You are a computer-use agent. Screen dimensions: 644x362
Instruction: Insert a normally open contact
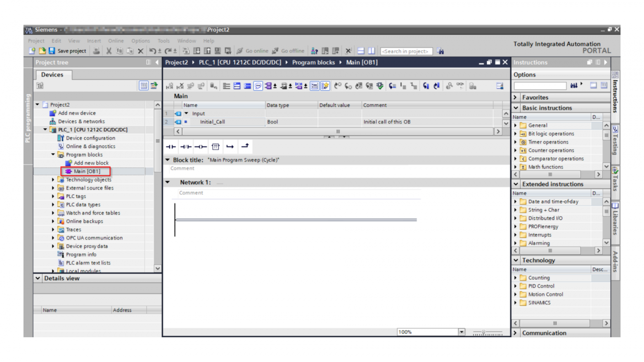click(170, 147)
